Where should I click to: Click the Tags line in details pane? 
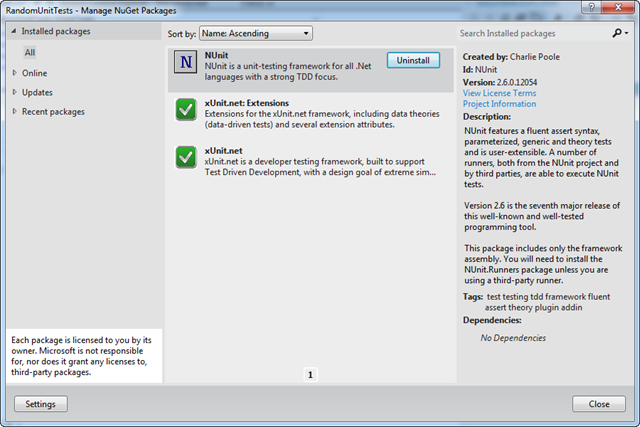click(x=536, y=302)
